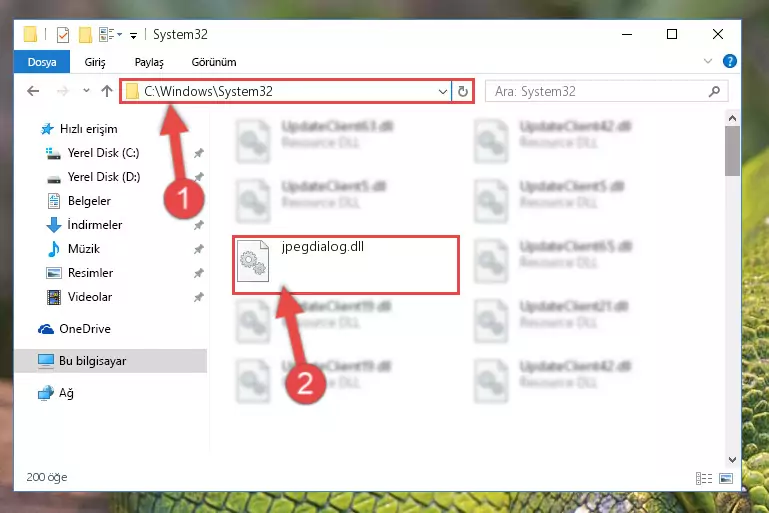Screen dimensions: 769x513
Task: Expand the address bar history dropdown
Action: tap(442, 92)
